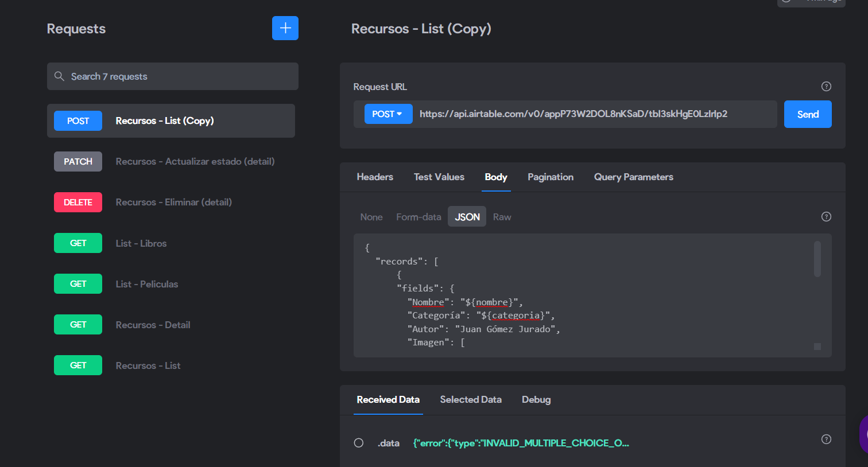Open the POST method dropdown in URL bar
The height and width of the screenshot is (467, 868).
[388, 114]
